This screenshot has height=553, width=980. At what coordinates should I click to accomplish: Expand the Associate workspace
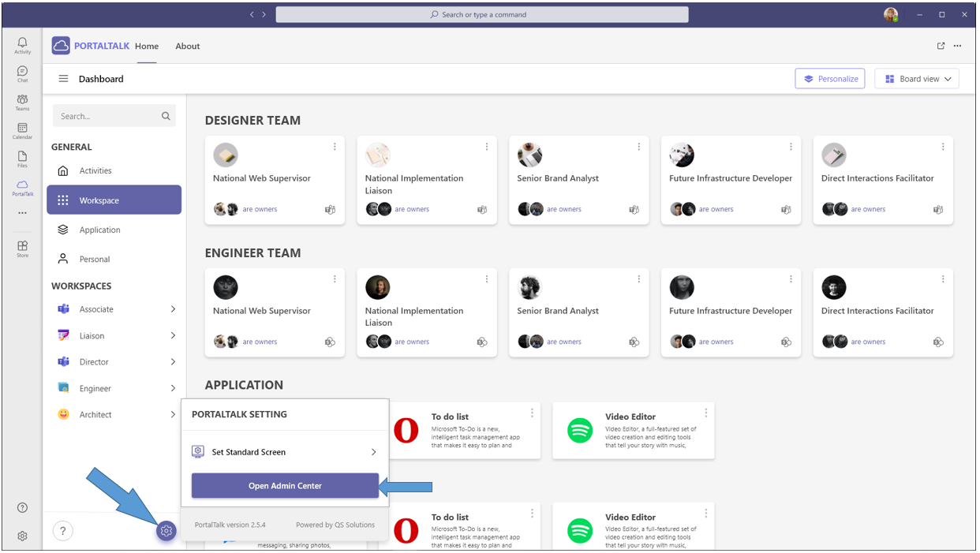tap(173, 309)
